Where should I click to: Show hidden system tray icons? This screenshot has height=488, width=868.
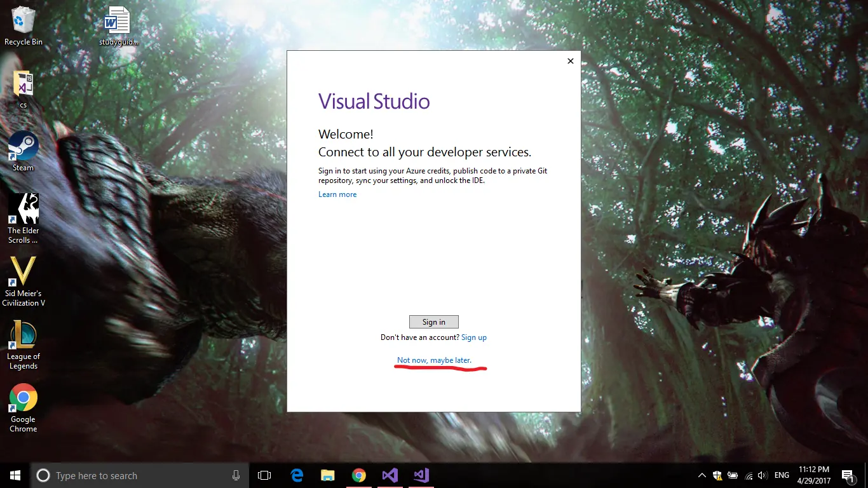[702, 475]
